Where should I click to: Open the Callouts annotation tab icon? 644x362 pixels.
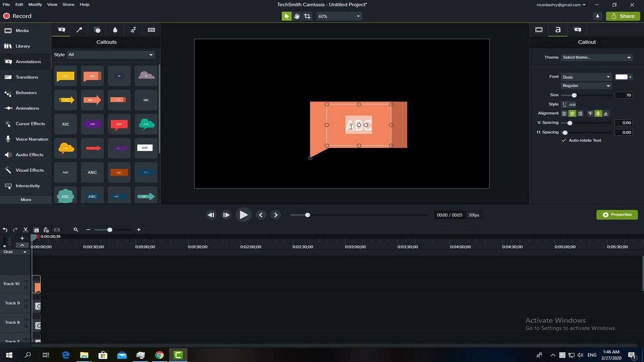coord(61,30)
